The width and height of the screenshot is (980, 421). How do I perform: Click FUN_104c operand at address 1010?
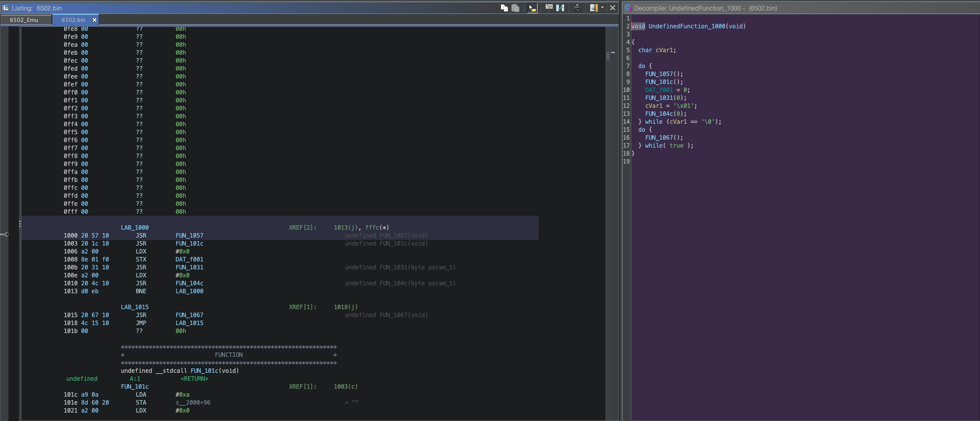[x=190, y=283]
